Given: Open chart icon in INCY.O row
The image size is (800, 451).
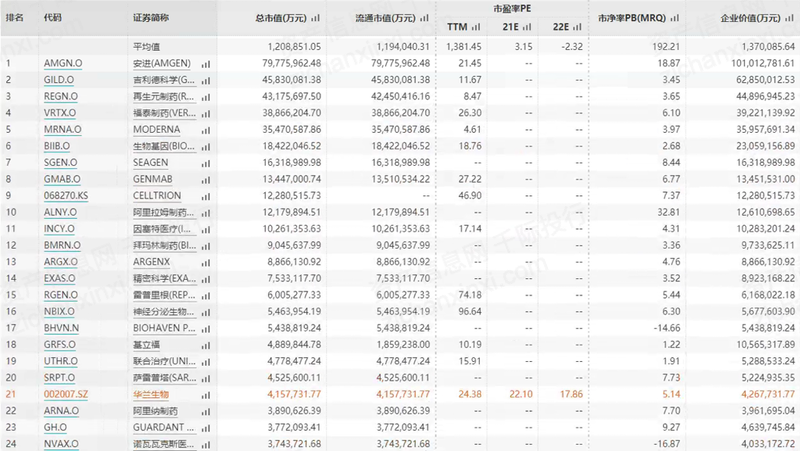Looking at the screenshot, I should click(206, 230).
